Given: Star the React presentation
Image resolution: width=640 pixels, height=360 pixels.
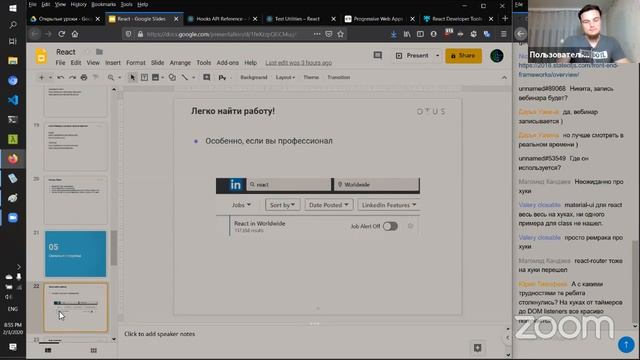Looking at the screenshot, I should [x=87, y=52].
